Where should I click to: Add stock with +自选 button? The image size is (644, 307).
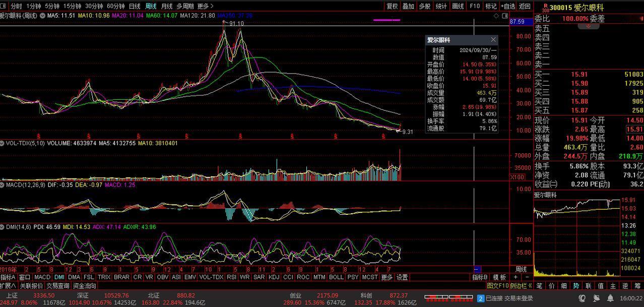tap(508, 6)
